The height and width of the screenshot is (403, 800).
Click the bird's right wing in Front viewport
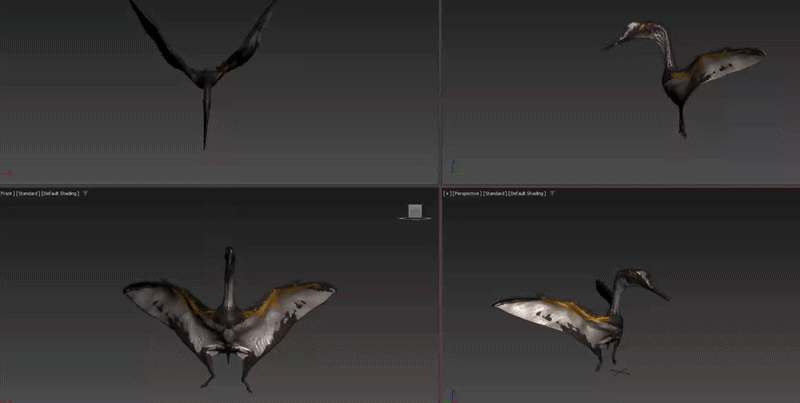click(x=295, y=305)
